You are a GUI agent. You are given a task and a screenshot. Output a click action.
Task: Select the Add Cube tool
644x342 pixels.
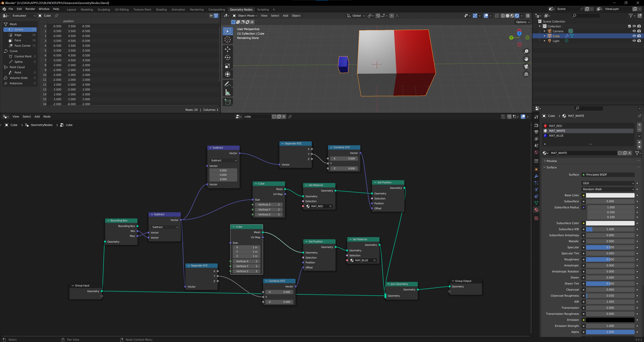click(x=228, y=102)
